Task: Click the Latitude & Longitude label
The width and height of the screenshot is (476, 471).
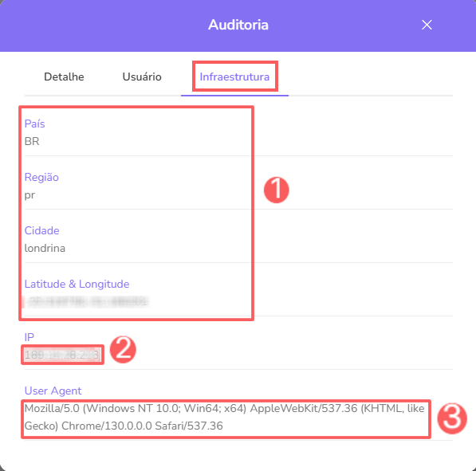Action: 77,284
